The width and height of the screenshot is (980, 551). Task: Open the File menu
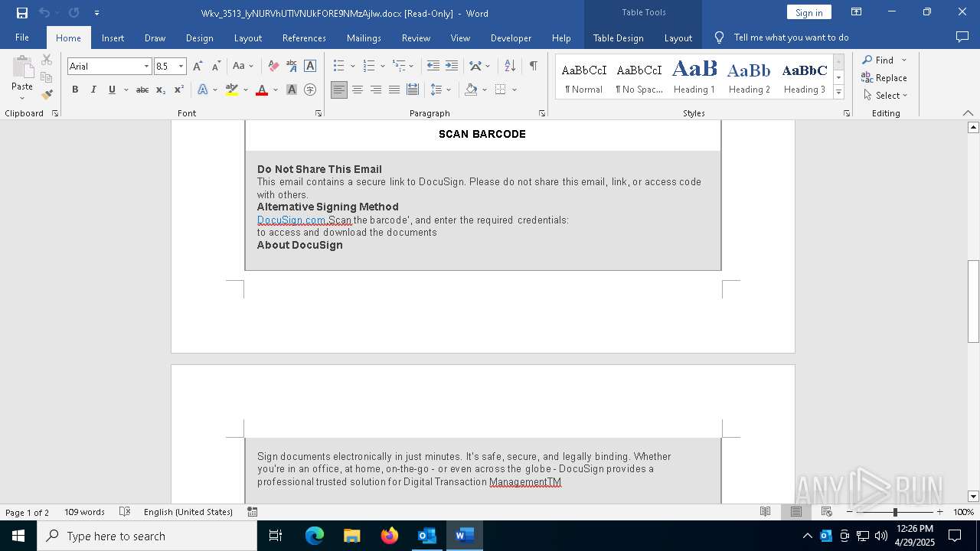pos(22,37)
